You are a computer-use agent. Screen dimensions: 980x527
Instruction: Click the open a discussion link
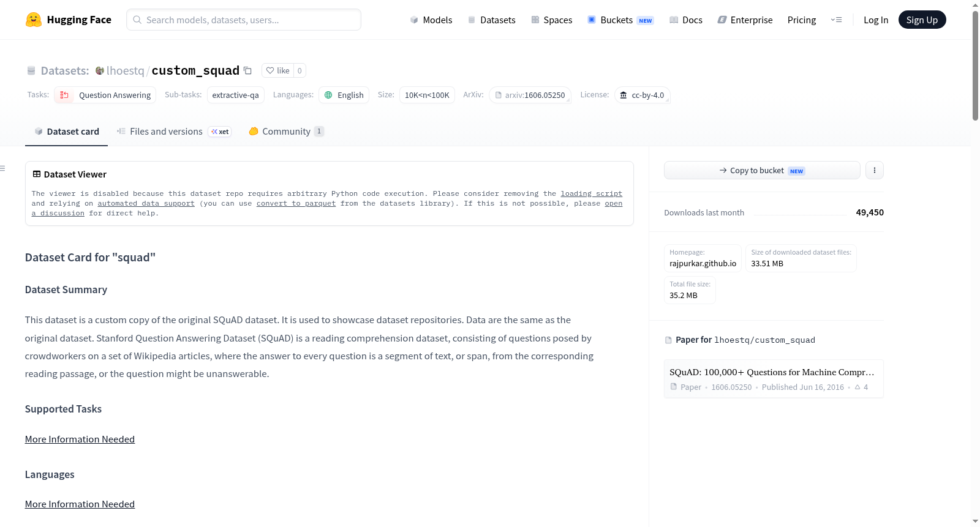pyautogui.click(x=613, y=203)
